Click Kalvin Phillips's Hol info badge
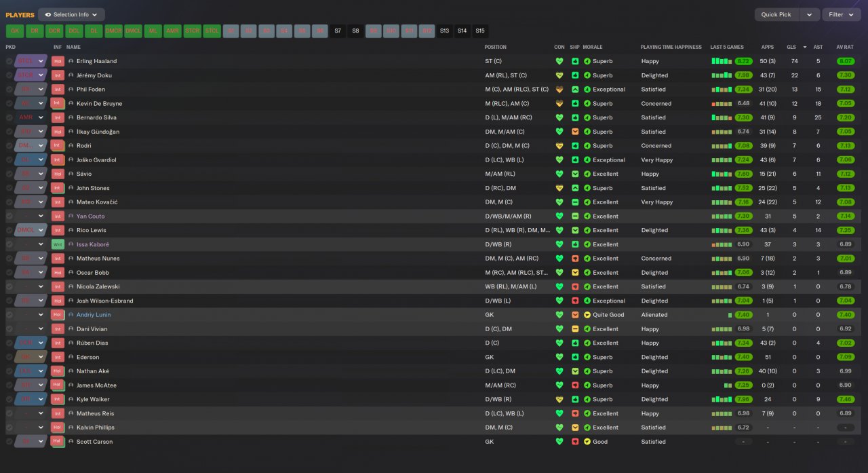 (58, 428)
